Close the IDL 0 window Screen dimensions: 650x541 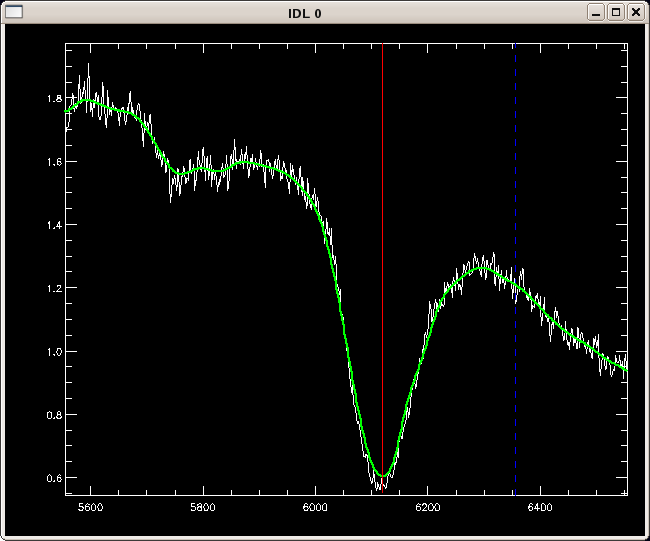coord(634,12)
